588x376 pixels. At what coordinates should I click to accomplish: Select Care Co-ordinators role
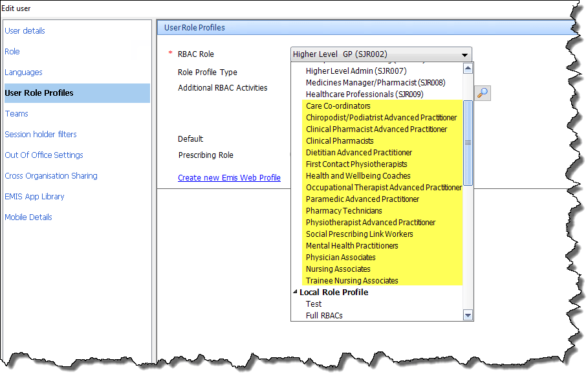[338, 106]
